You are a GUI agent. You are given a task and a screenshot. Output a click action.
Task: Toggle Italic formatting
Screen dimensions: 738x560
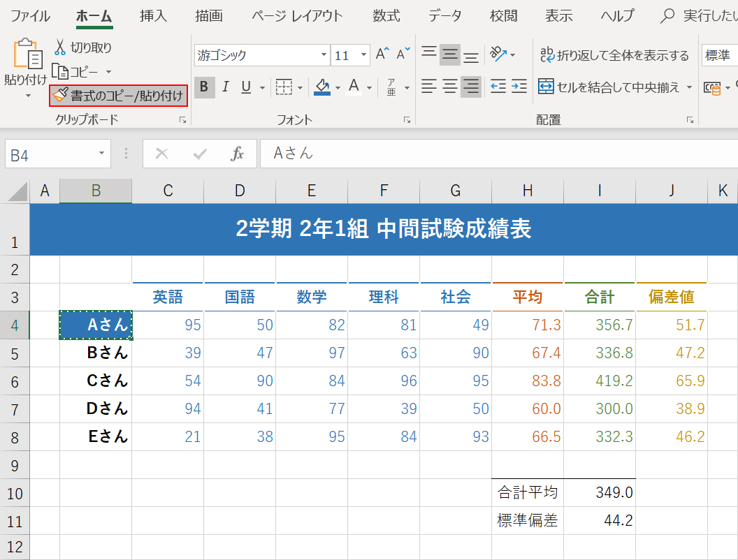coord(226,87)
